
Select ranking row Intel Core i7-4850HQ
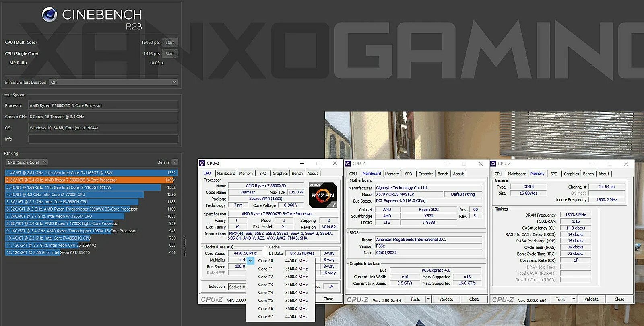91,238
